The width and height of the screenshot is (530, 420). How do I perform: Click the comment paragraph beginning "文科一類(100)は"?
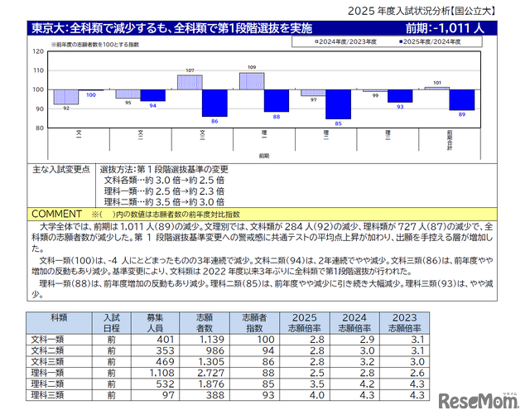click(x=263, y=266)
